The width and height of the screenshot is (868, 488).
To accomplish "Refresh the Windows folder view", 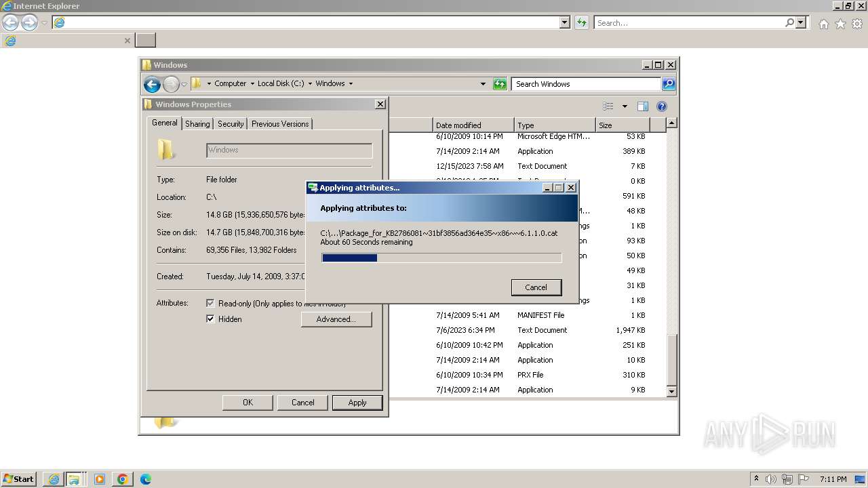I will pos(500,84).
